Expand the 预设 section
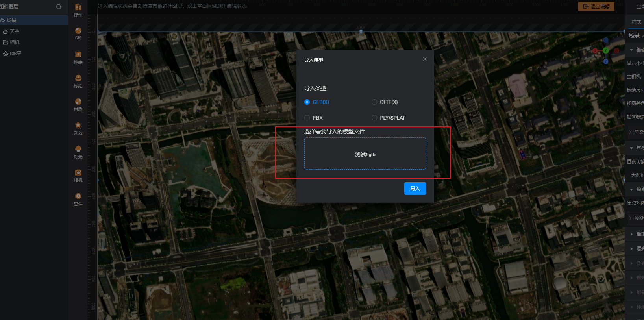This screenshot has width=644, height=320. click(x=636, y=218)
